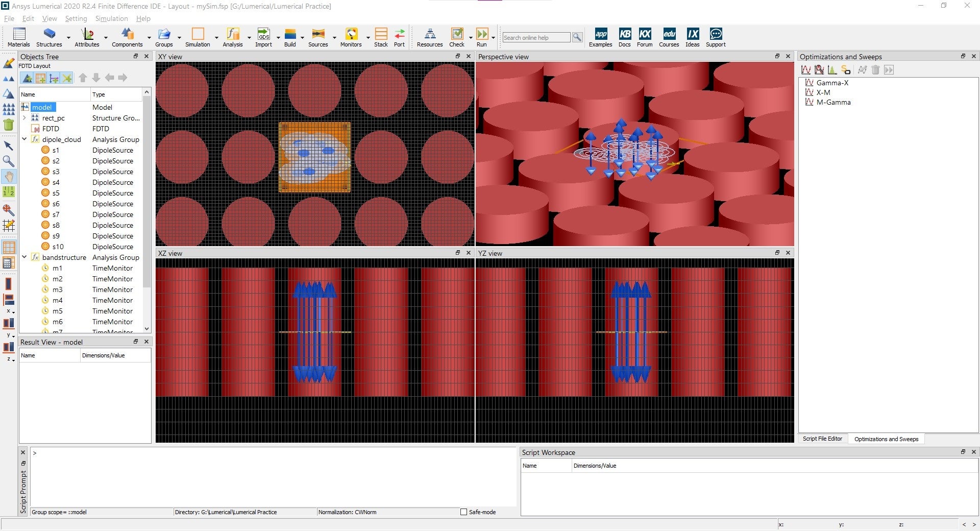This screenshot has width=980, height=531.
Task: Click the Simulation region icon
Action: [x=198, y=34]
